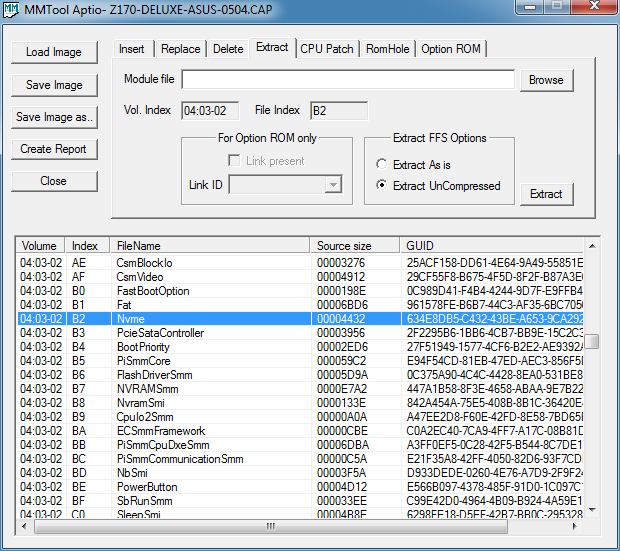Open the Link ID dropdown
Screen dimensions: 620x551
coord(333,185)
